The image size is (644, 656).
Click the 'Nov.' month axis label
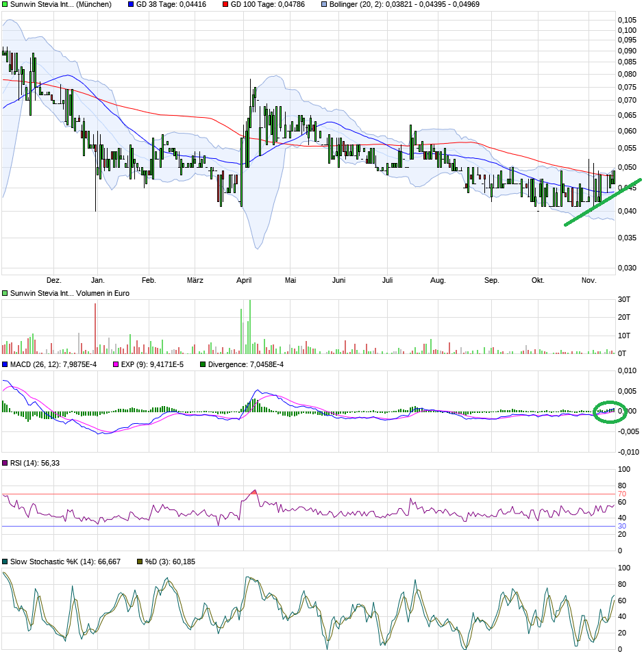589,280
